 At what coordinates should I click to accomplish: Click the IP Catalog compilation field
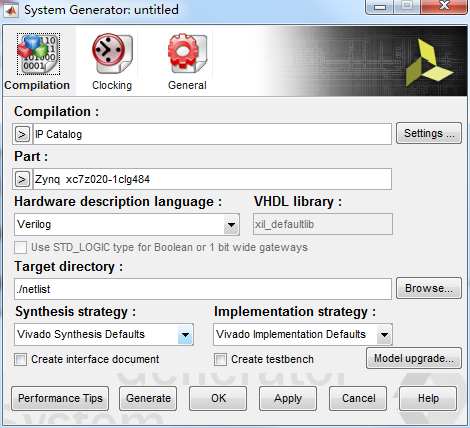point(212,134)
